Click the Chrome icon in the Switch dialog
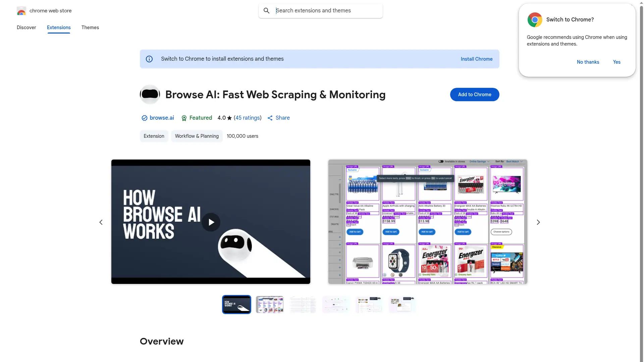This screenshot has width=644, height=362. coord(534,19)
